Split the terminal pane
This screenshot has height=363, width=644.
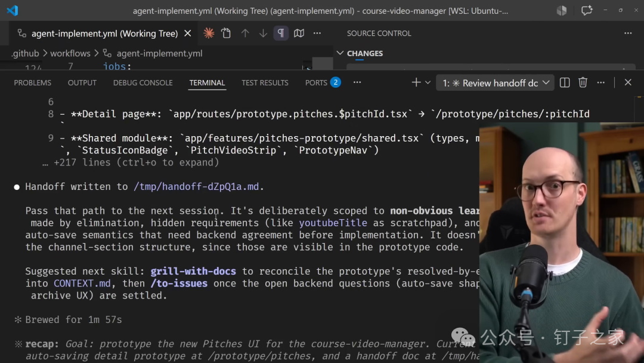click(565, 82)
